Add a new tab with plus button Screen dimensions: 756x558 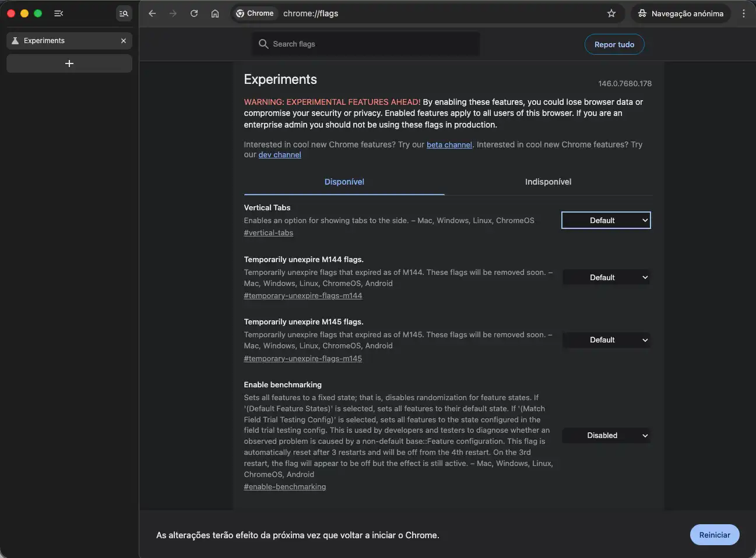pyautogui.click(x=69, y=63)
